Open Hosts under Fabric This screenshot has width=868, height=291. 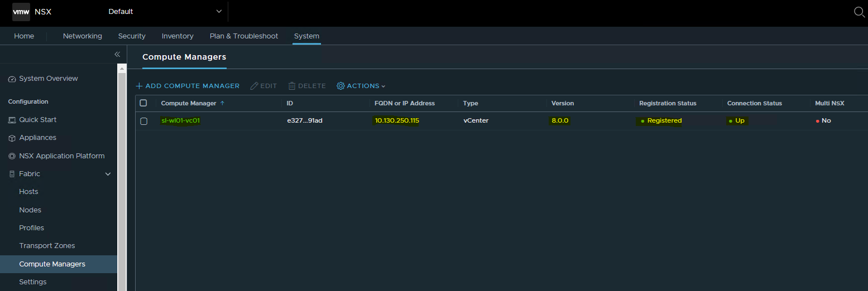(x=28, y=191)
